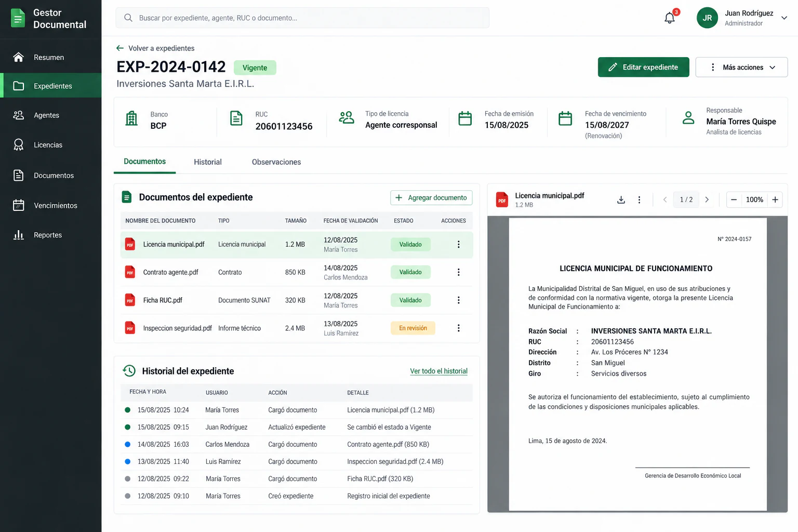
Task: Open actions menu for Ficha RUC.pdf row
Action: coord(458,300)
